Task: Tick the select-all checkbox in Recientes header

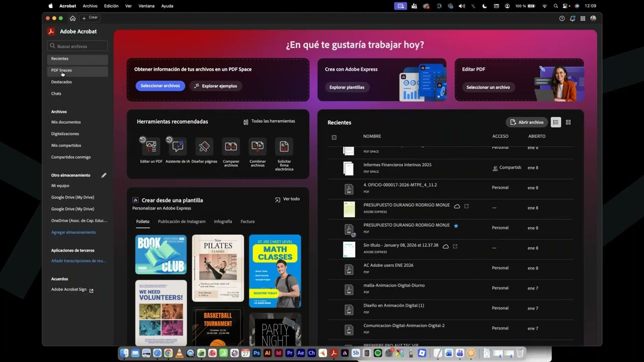Action: tap(334, 137)
